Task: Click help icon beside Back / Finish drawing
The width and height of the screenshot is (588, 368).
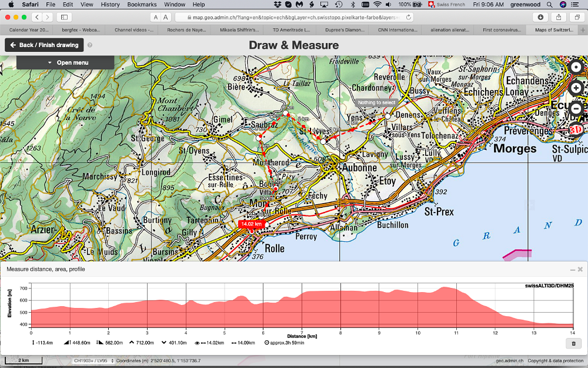Action: 90,45
